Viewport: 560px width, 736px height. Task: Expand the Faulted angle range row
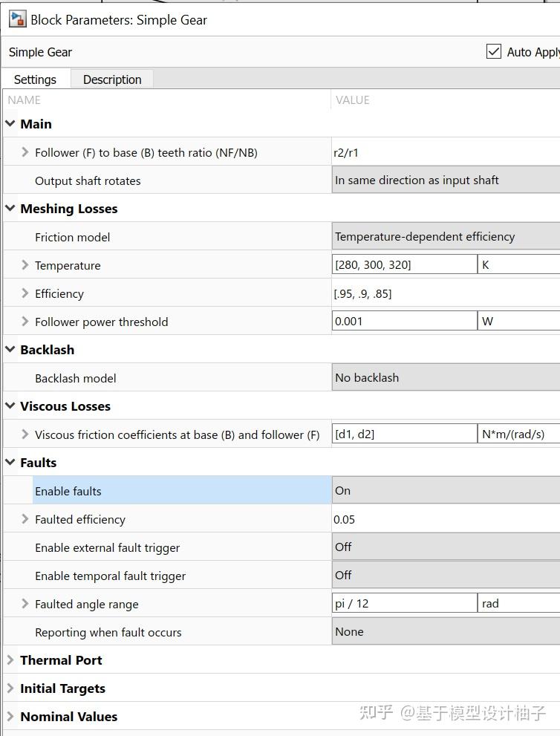tap(25, 604)
